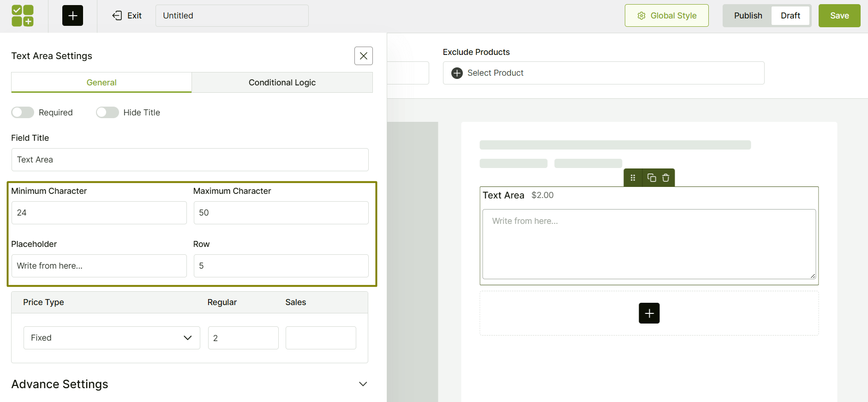Click the Maximum Character input field

tap(281, 213)
